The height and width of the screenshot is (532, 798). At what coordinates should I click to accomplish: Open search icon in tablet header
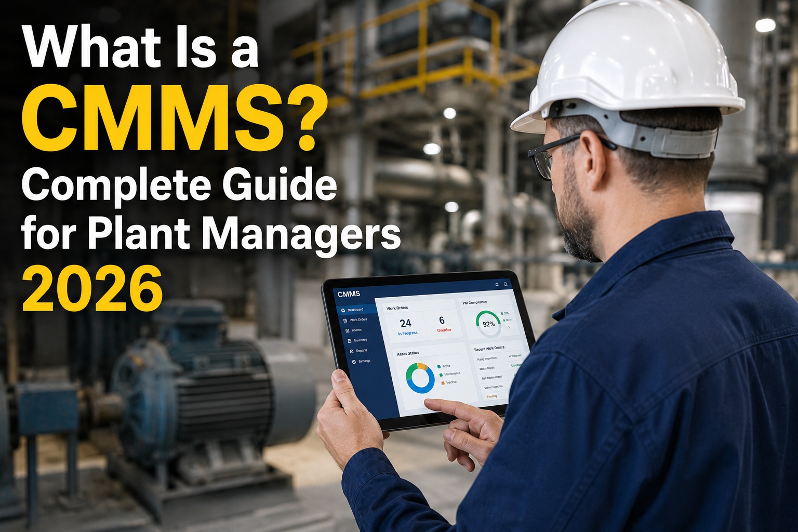pos(497,285)
